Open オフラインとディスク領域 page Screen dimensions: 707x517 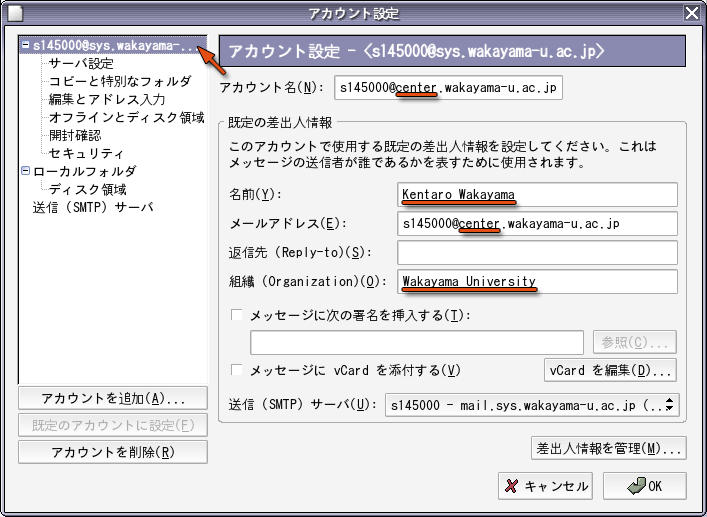click(x=127, y=117)
